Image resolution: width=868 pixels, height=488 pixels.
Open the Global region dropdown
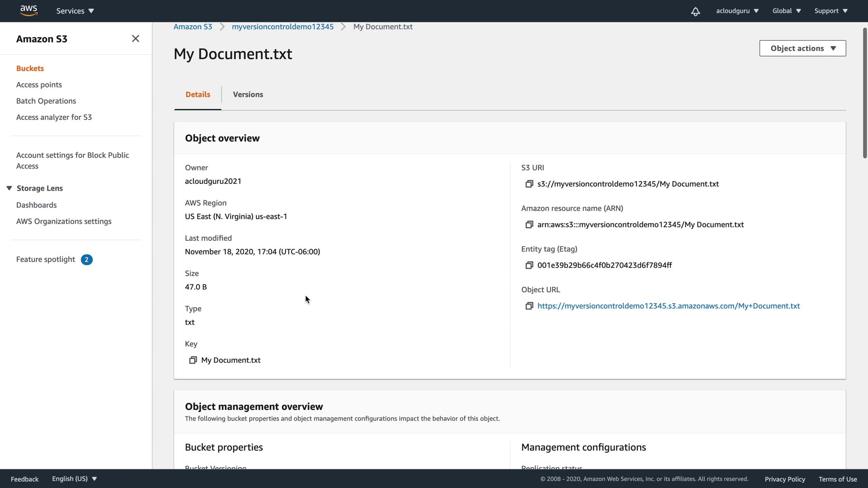pos(787,11)
